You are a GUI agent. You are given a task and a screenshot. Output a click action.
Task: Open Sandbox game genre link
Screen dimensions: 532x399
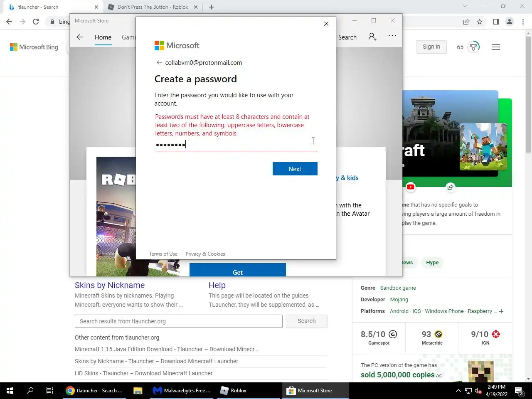click(398, 288)
